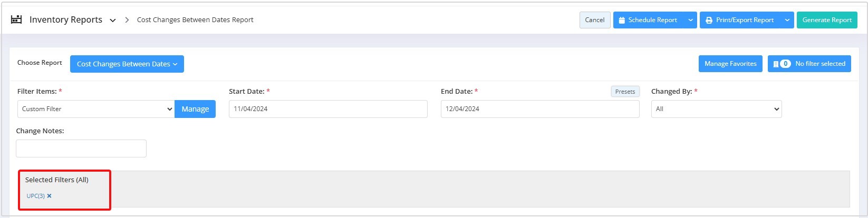Click the printer icon on Print/Export Report
Viewport: 868px width, 218px height.
pos(709,20)
